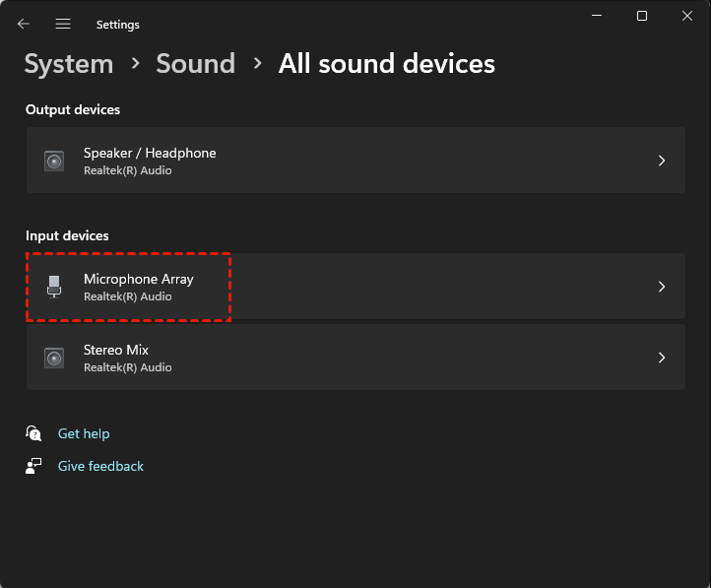Open the Give feedback link
This screenshot has height=588, width=711.
pos(100,466)
